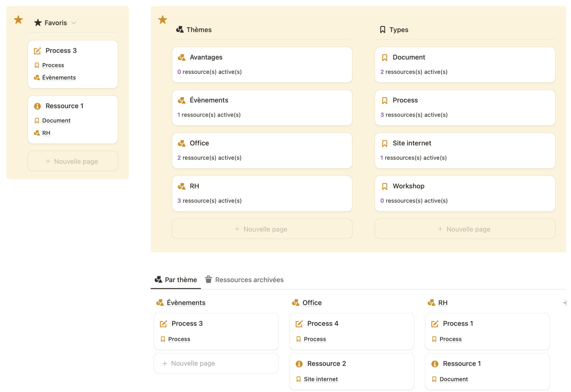This screenshot has width=571, height=392.
Task: Click the info icon on Ressource 2 card
Action: click(x=299, y=364)
